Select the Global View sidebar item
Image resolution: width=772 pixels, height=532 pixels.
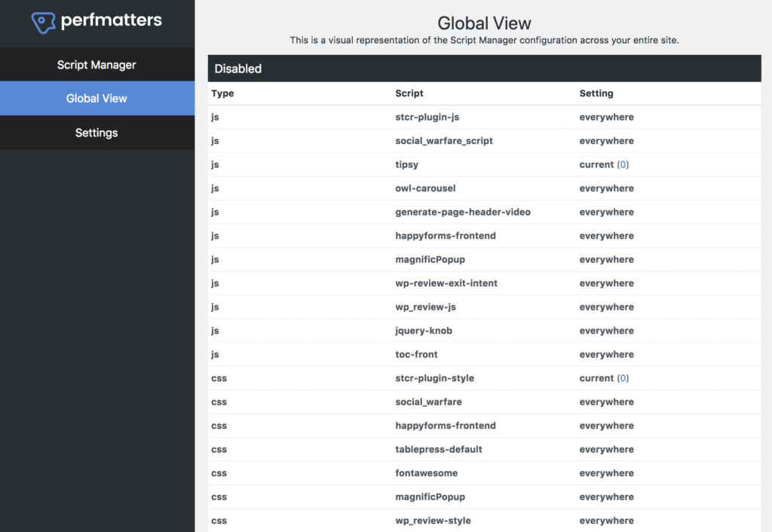(96, 98)
